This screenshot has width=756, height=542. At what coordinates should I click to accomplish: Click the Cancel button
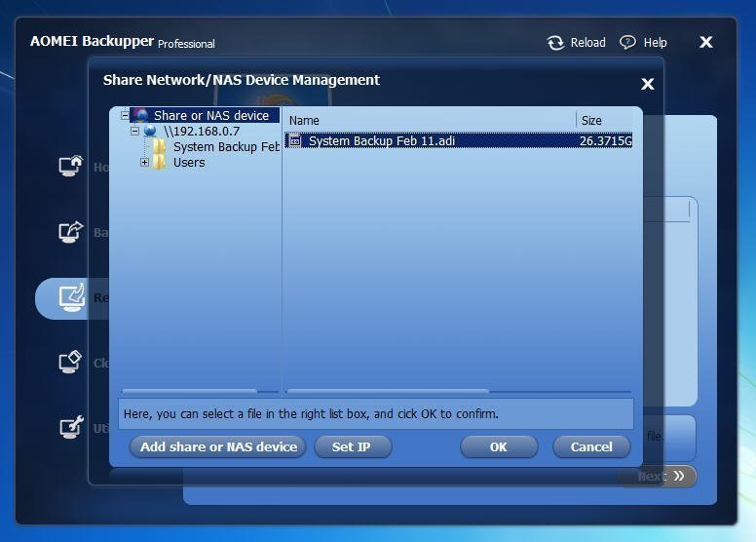tap(591, 446)
